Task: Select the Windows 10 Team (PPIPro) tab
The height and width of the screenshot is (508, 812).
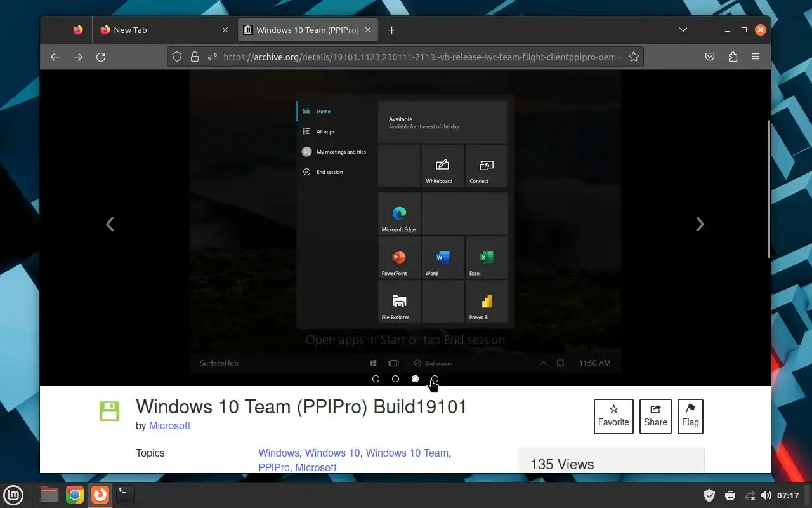Action: click(x=308, y=30)
